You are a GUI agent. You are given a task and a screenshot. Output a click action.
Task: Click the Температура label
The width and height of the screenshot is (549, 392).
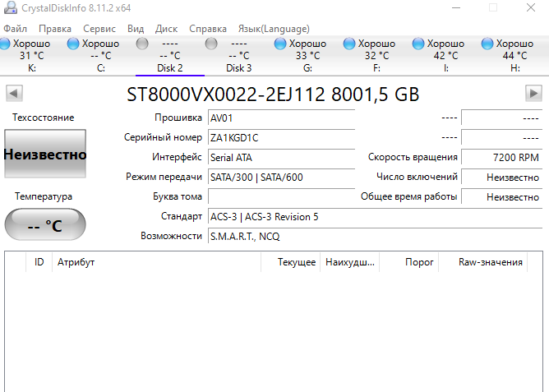(x=44, y=196)
